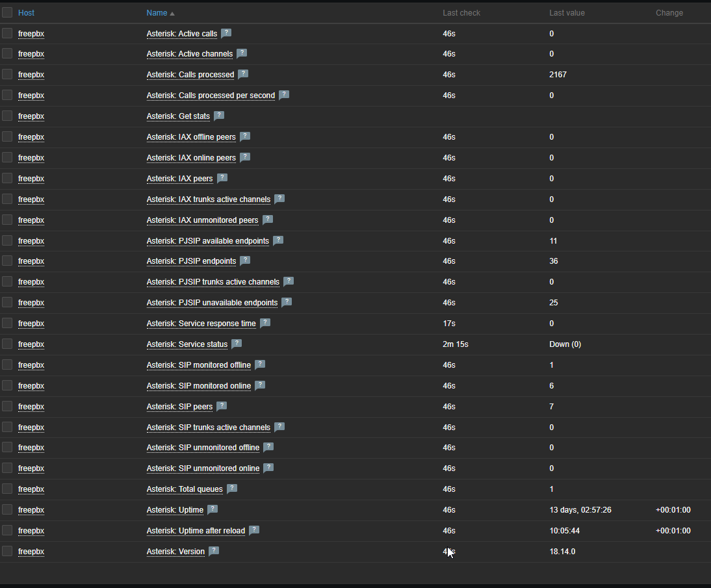The image size is (711, 588).
Task: Tick the checkbox for Asterisk: Uptime row
Action: click(x=7, y=509)
